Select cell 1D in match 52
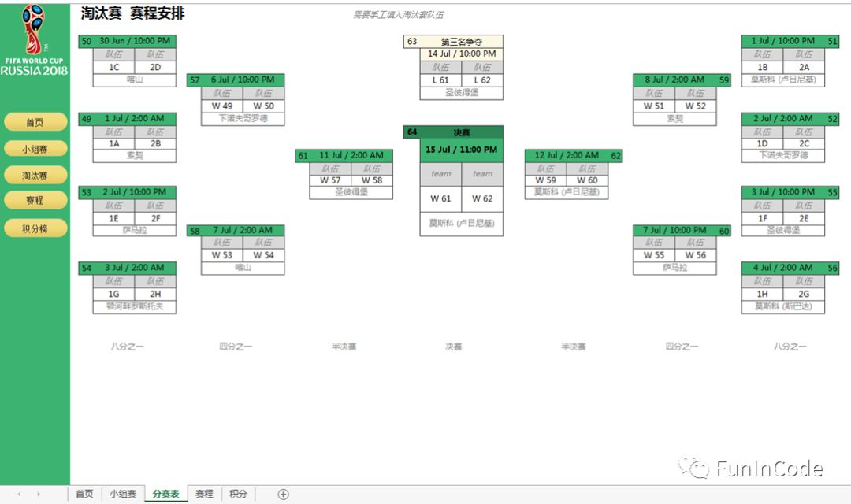851x504 pixels. [x=762, y=144]
